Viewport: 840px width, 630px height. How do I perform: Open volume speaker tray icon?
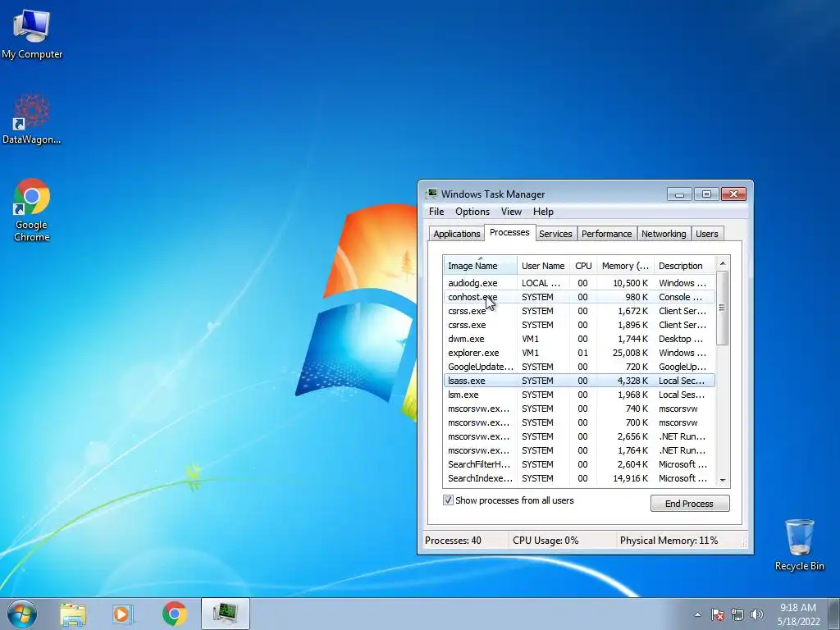pyautogui.click(x=757, y=614)
